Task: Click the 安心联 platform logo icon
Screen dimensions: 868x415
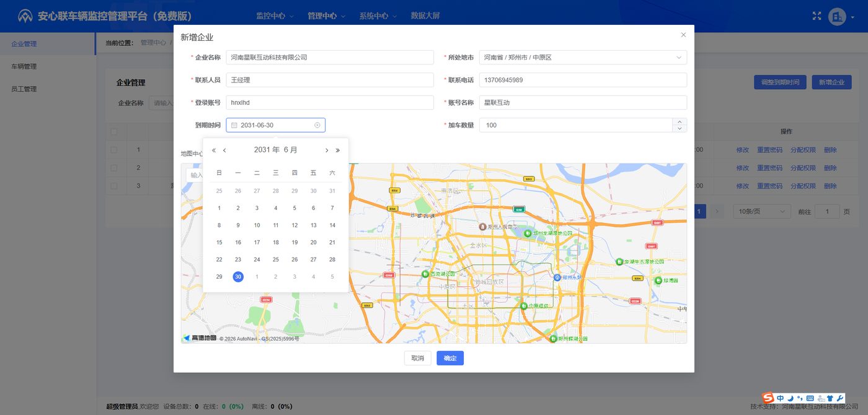Action: tap(25, 16)
